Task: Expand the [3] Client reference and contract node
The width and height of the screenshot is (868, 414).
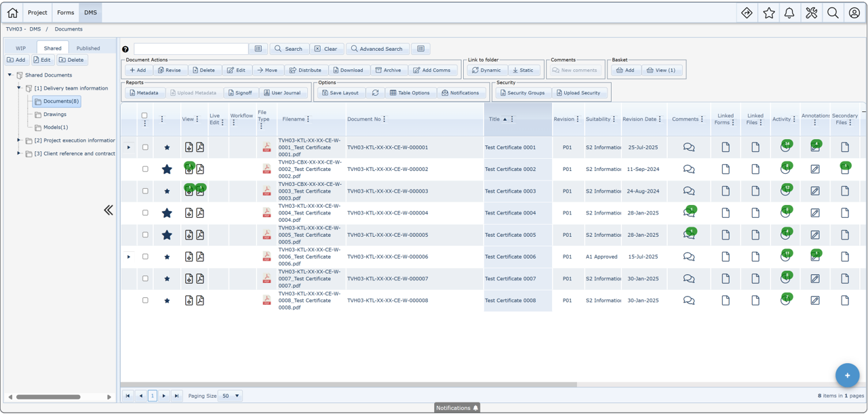Action: click(x=19, y=153)
